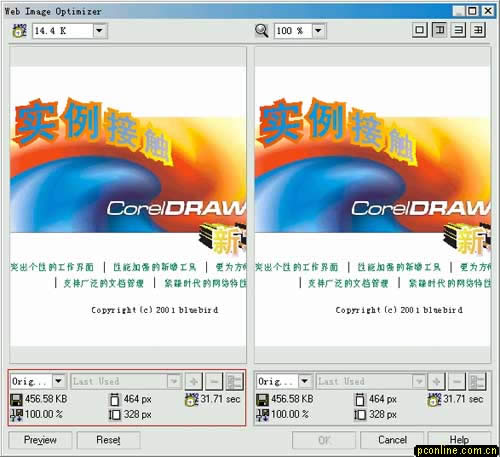The width and height of the screenshot is (500, 457).
Task: Click left pane file size disk icon
Action: (x=16, y=399)
